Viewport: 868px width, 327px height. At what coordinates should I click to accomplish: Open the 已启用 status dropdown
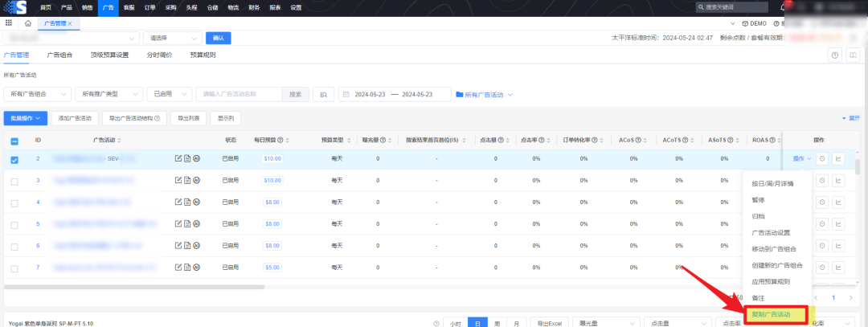pos(170,95)
